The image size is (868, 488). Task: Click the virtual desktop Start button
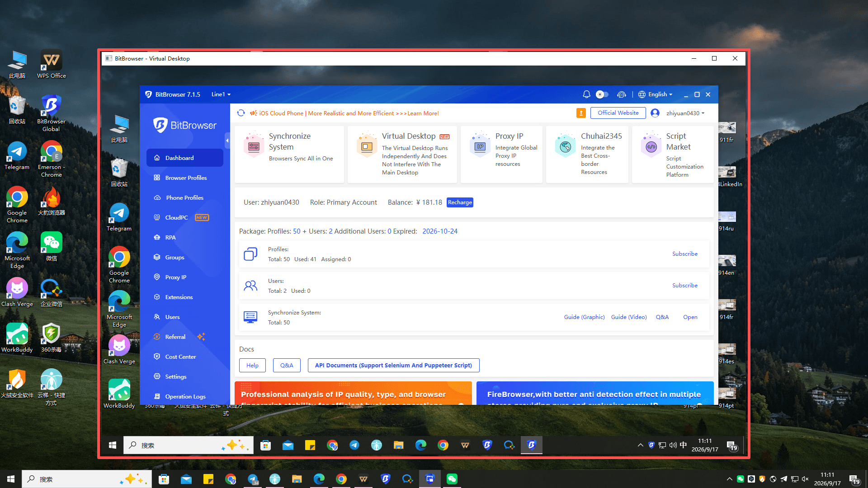113,445
